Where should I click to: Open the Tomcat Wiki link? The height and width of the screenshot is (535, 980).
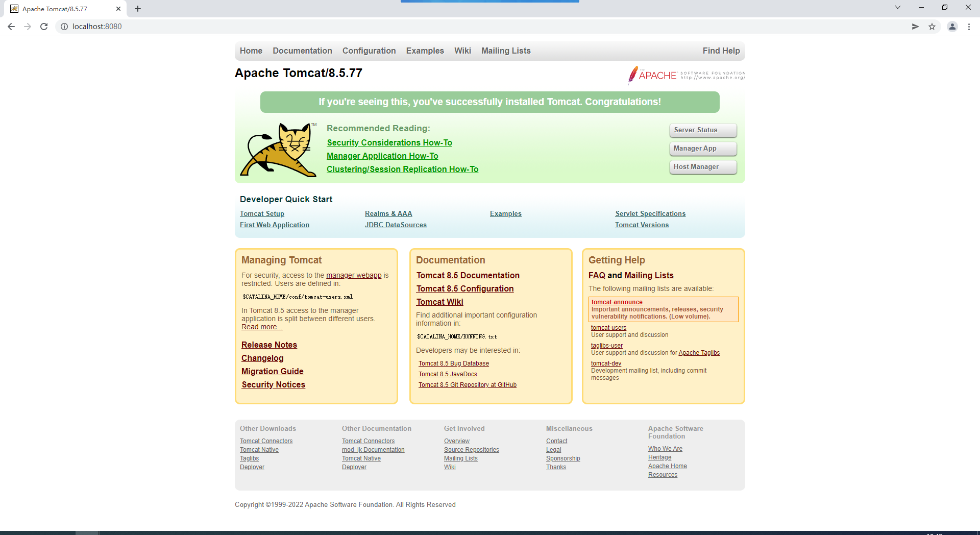(439, 302)
